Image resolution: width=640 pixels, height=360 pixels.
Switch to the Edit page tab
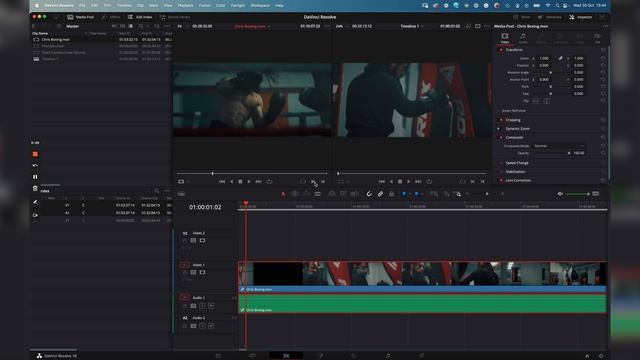pyautogui.click(x=286, y=356)
